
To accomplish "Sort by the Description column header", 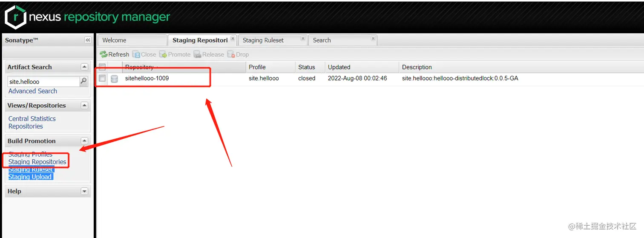I will (521, 67).
